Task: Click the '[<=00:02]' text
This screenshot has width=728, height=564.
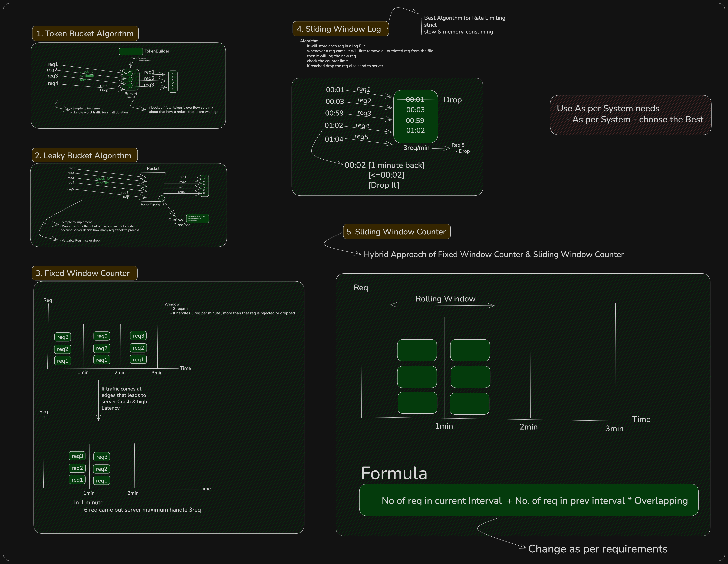Action: (386, 175)
